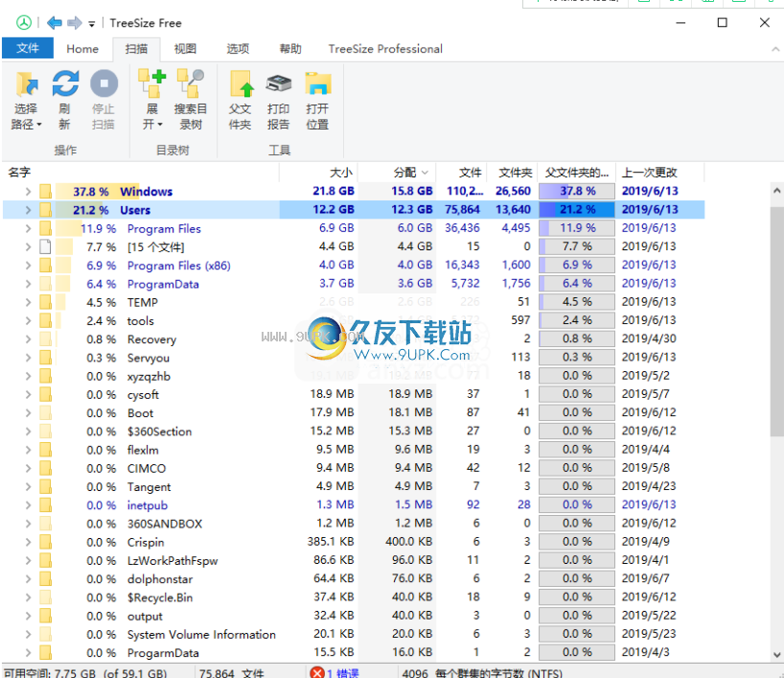This screenshot has width=784, height=678.
Task: Expand the Windows tree node
Action: [29, 191]
